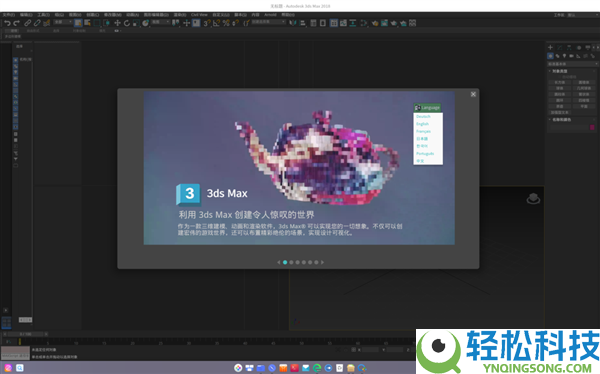Click Render in Cloud icon
The width and height of the screenshot is (600, 374).
[403, 23]
